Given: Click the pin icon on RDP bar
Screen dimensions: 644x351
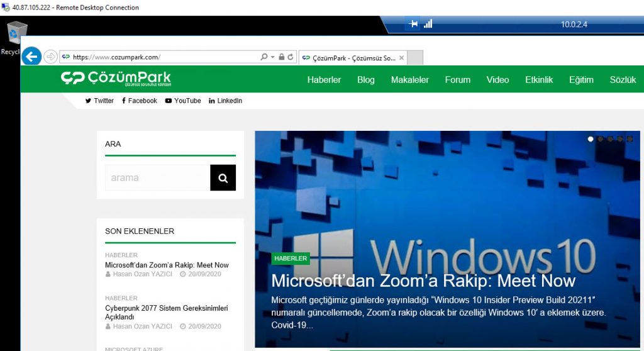Looking at the screenshot, I should coord(413,24).
